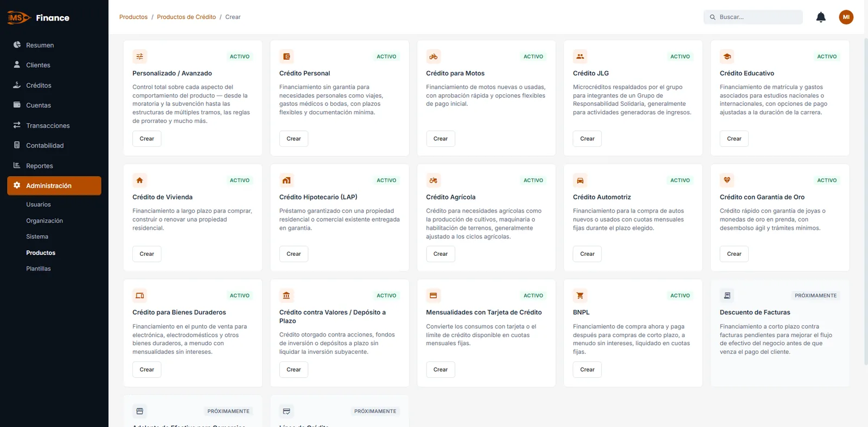Click the BNPL shopping cart icon
The height and width of the screenshot is (427, 868).
click(x=580, y=296)
